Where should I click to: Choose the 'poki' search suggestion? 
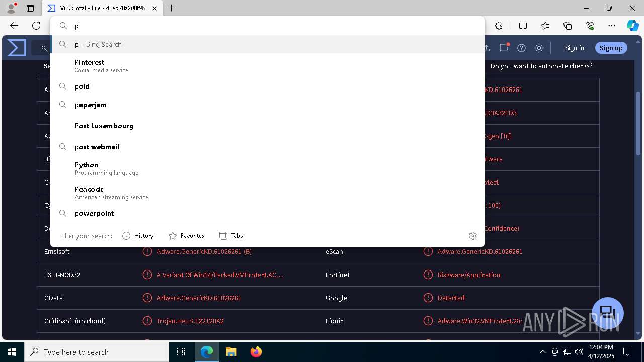[267, 86]
